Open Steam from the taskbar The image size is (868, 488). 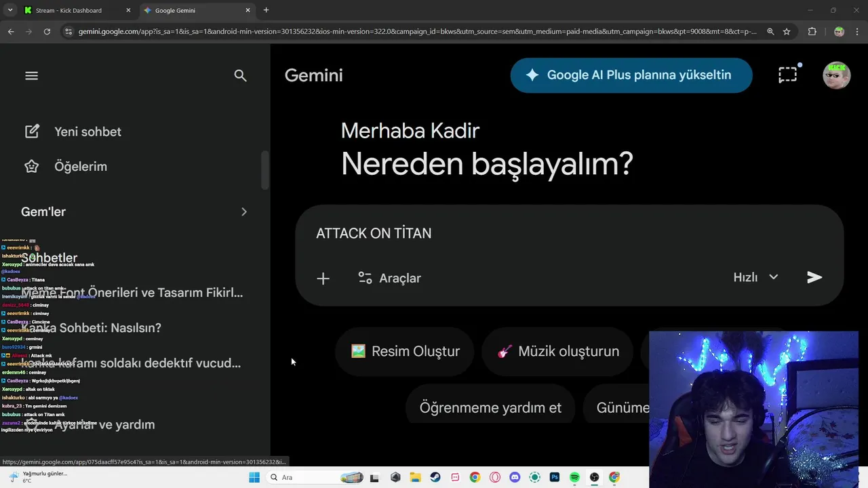[435, 477]
